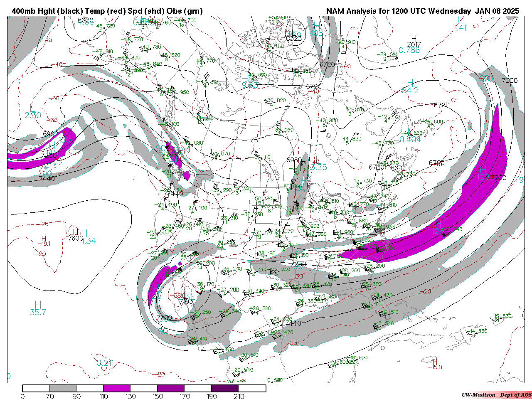Click the black "7017" height label
The height and width of the screenshot is (399, 532).
pos(414,45)
